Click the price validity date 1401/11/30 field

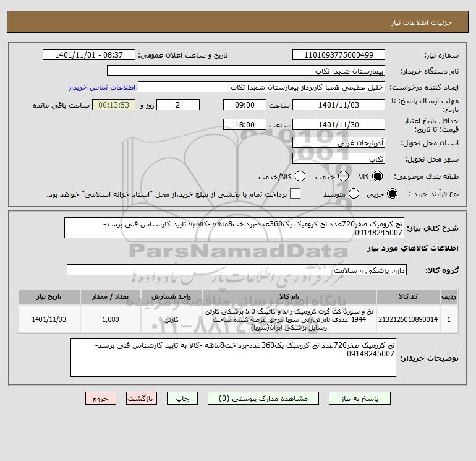pos(339,124)
